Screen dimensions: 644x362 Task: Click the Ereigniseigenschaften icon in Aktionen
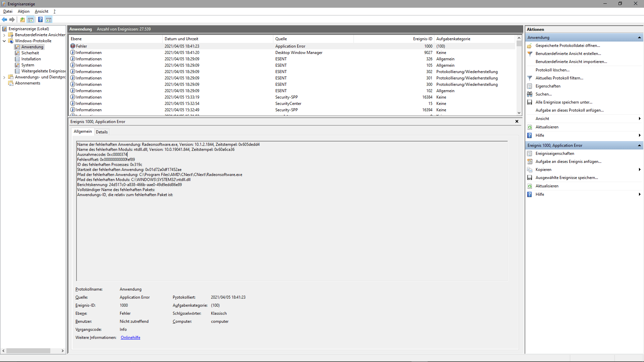pyautogui.click(x=530, y=154)
